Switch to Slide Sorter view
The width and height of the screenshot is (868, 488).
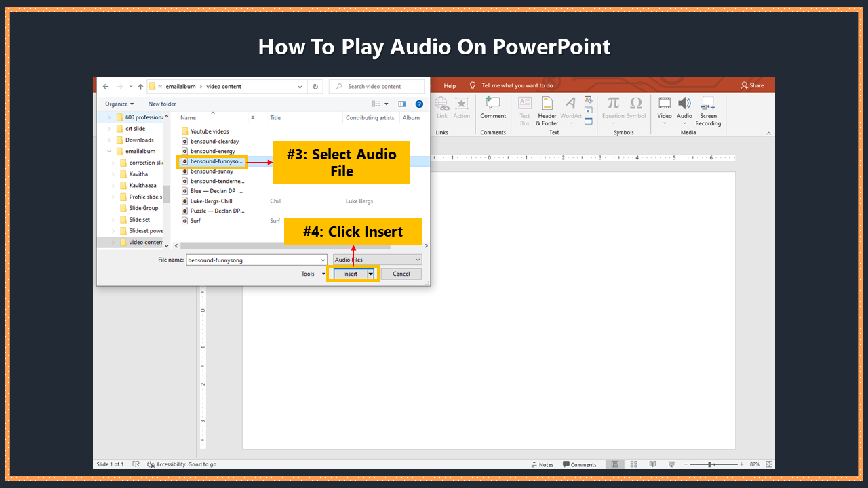click(634, 464)
